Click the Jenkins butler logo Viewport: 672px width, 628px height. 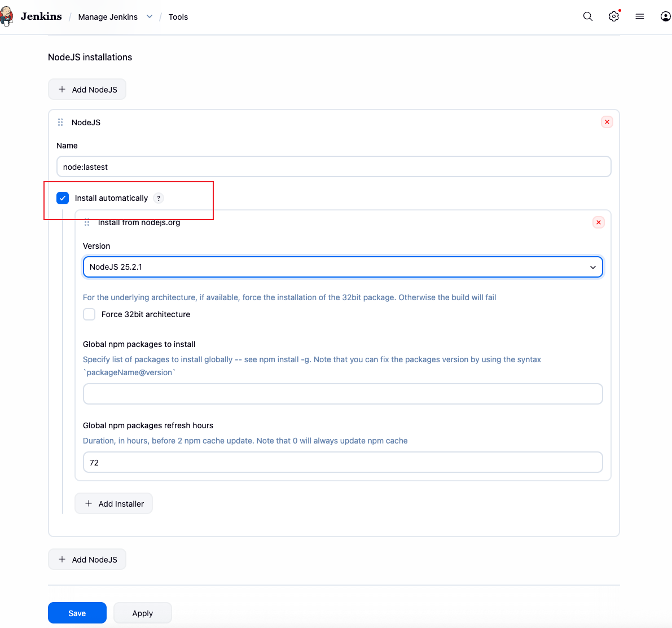pyautogui.click(x=6, y=16)
